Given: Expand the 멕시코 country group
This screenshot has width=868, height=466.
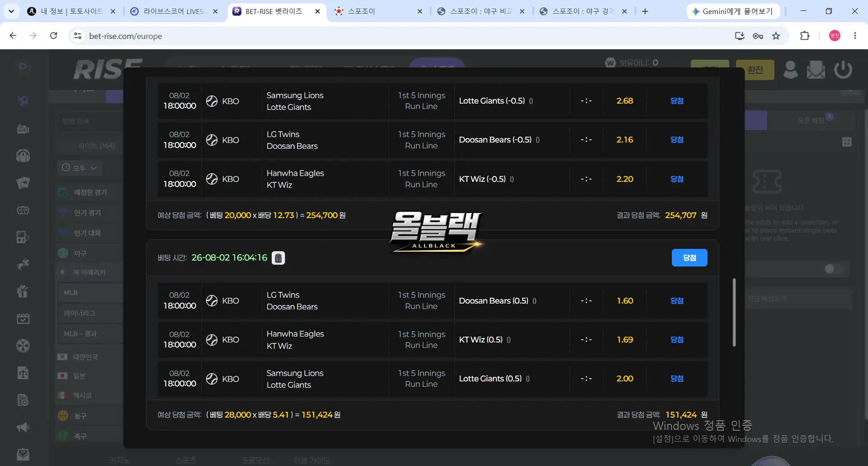Looking at the screenshot, I should coord(82,395).
